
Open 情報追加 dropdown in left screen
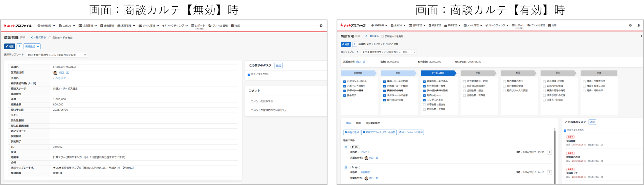[32, 47]
